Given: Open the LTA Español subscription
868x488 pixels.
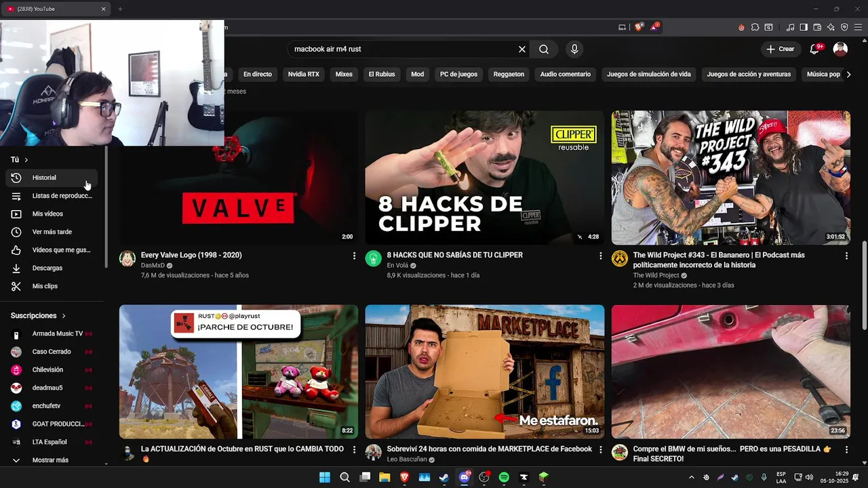Looking at the screenshot, I should [52, 442].
